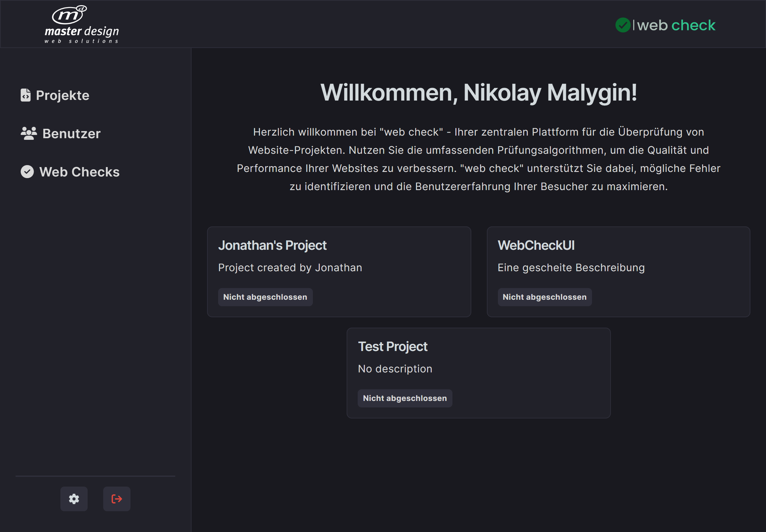Click Nicht abgeschlossen badge on Test Project
The height and width of the screenshot is (532, 766).
coord(404,398)
